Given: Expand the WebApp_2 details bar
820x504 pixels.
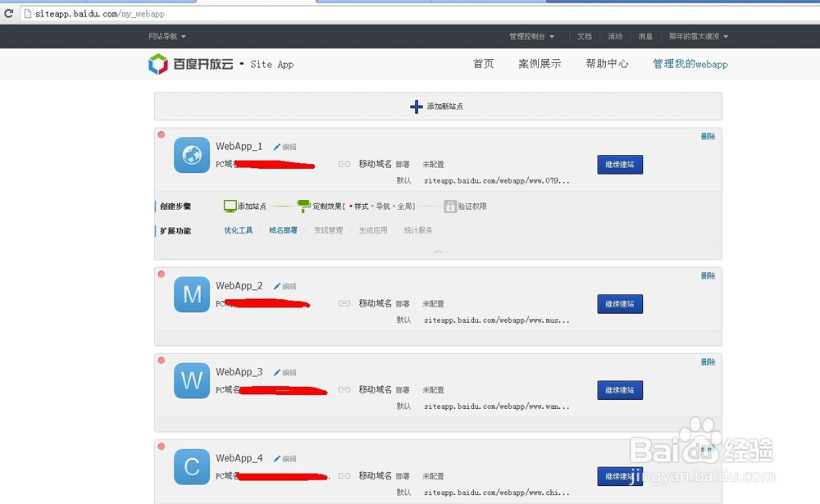Looking at the screenshot, I should click(x=438, y=338).
